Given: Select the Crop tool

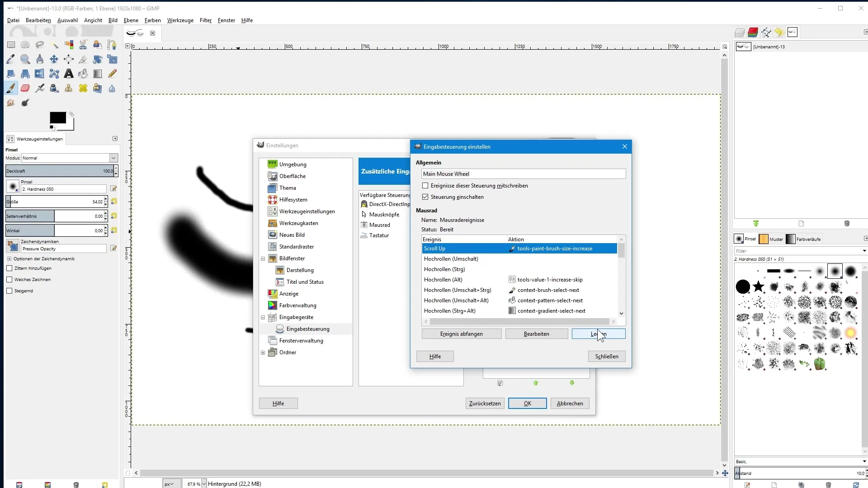Looking at the screenshot, I should click(83, 59).
